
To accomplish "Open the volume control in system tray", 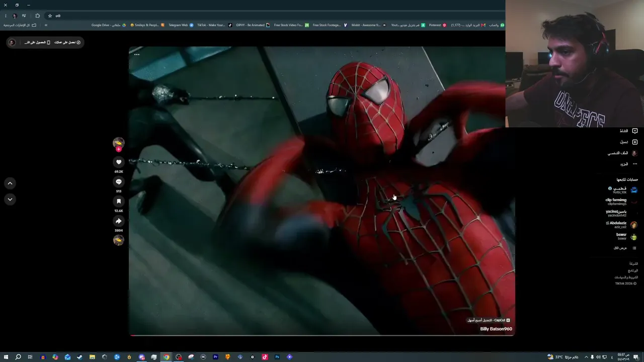I will pyautogui.click(x=598, y=357).
